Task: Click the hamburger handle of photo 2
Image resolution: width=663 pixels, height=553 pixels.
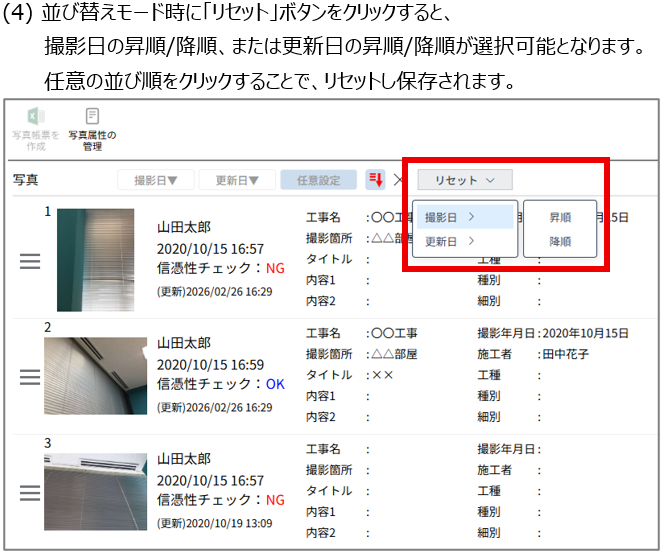Action: 30,377
